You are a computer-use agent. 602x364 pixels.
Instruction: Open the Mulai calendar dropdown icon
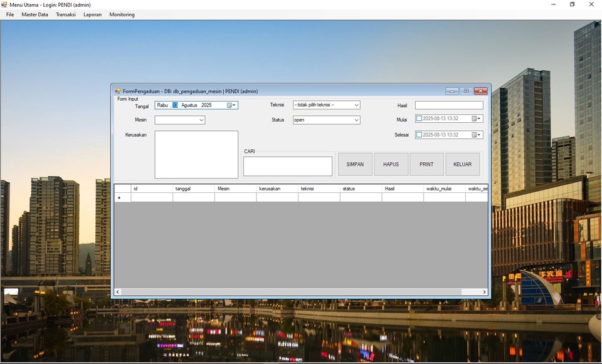click(476, 118)
